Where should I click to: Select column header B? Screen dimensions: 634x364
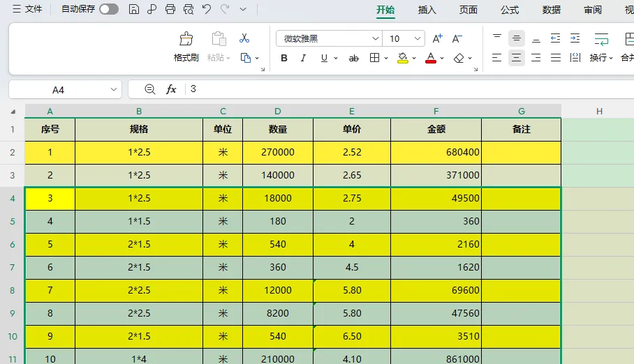(139, 111)
